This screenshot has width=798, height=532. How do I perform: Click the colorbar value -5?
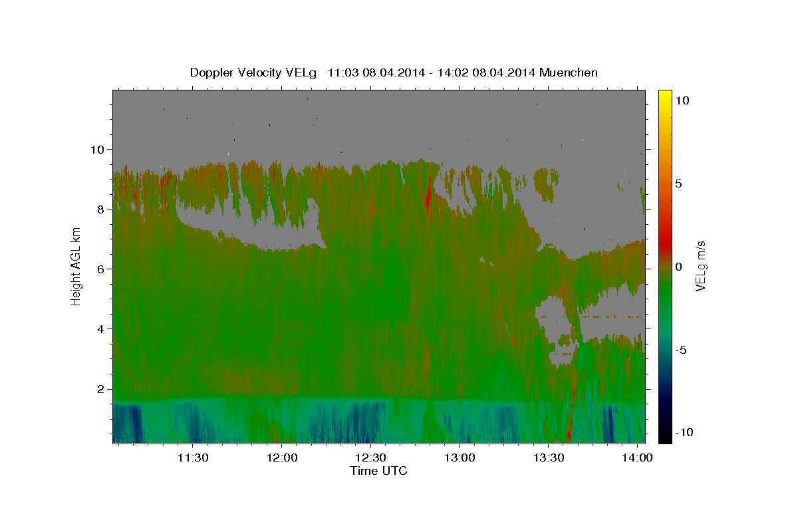coord(682,350)
